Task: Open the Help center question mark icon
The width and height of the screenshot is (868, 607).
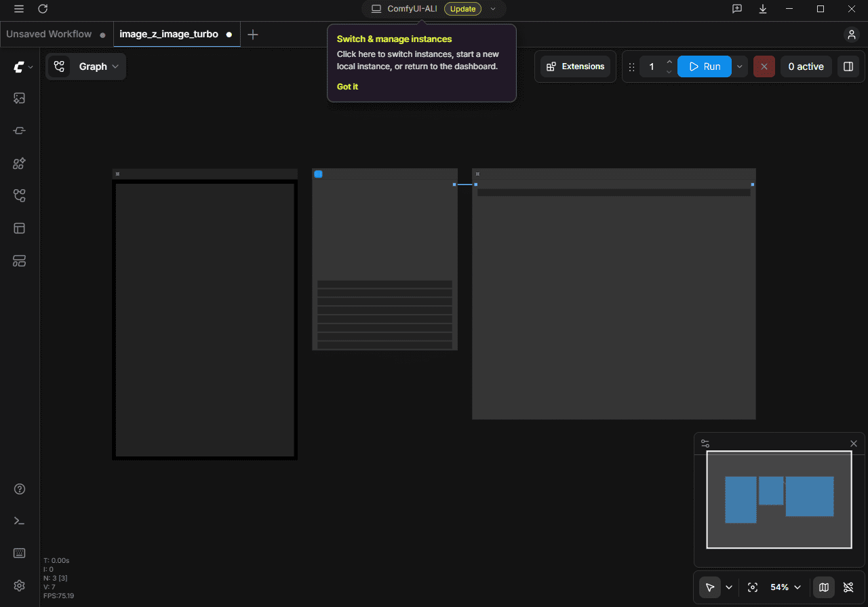Action: (20, 489)
